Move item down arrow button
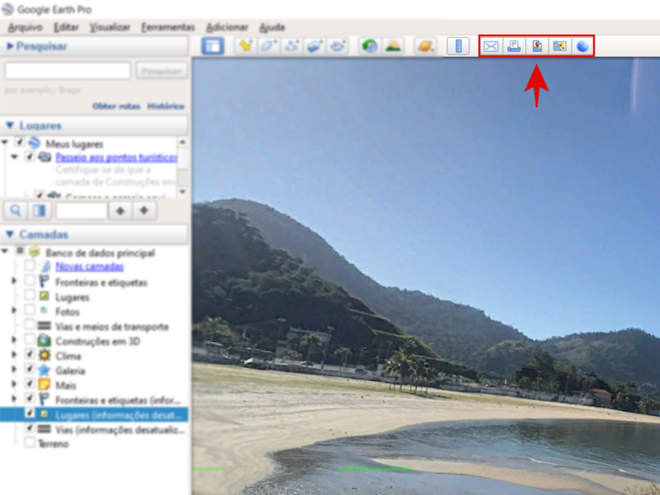Image resolution: width=660 pixels, height=495 pixels. (144, 210)
